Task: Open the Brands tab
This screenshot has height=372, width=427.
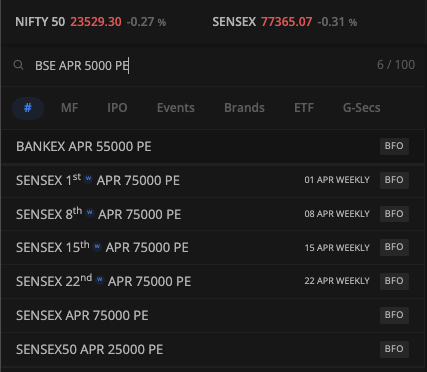Action: (244, 108)
